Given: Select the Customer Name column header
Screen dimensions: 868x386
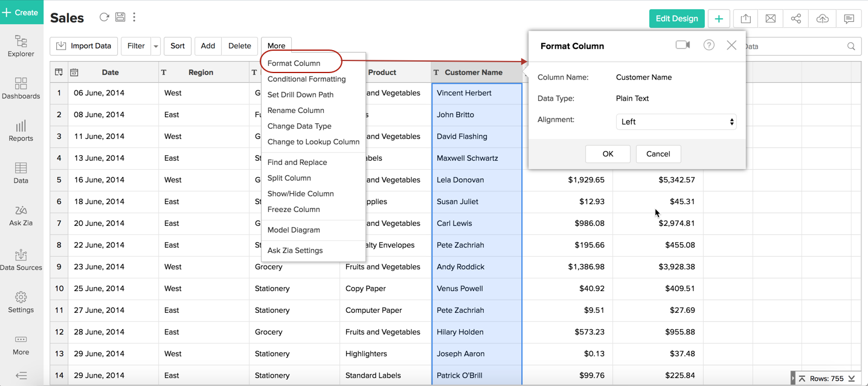Looking at the screenshot, I should point(474,72).
